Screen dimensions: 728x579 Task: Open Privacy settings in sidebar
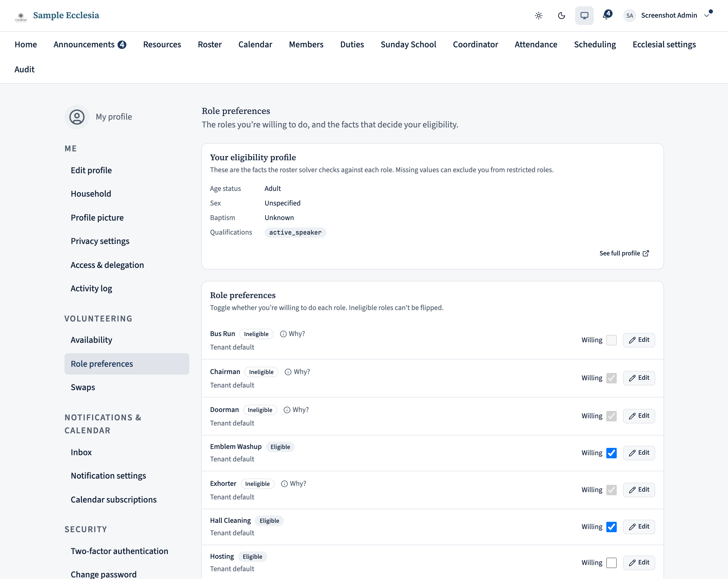127,241
